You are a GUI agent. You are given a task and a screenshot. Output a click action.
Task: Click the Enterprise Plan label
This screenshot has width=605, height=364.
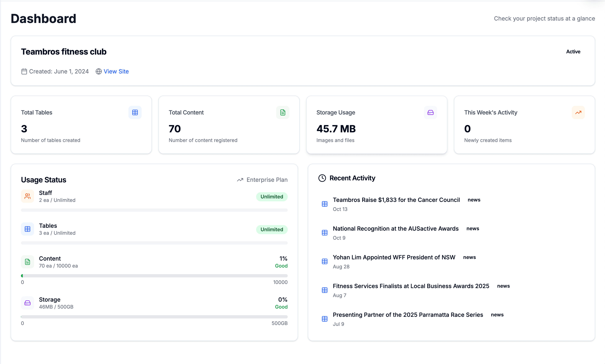267,180
